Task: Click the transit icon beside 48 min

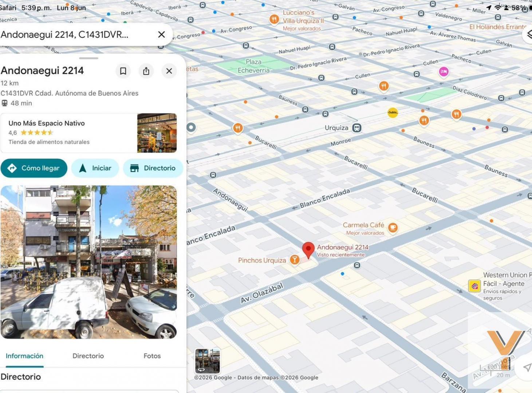Action: point(4,103)
